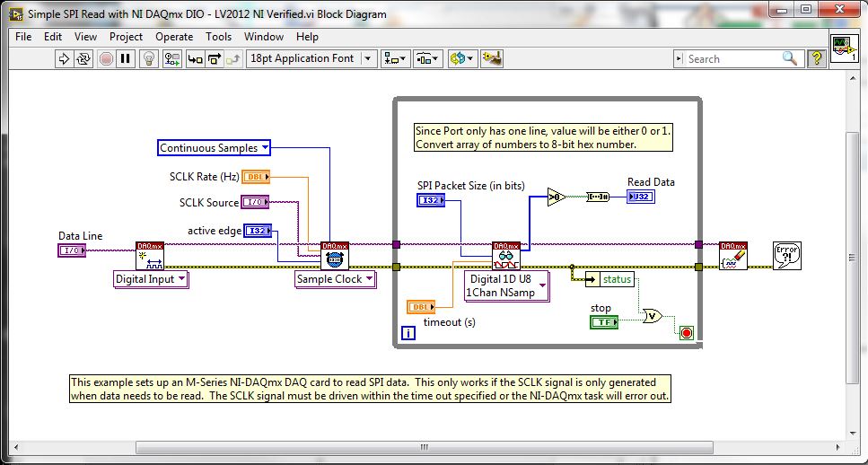Screen dimensions: 868x465
Task: Click the Step Over button
Action: 215,58
